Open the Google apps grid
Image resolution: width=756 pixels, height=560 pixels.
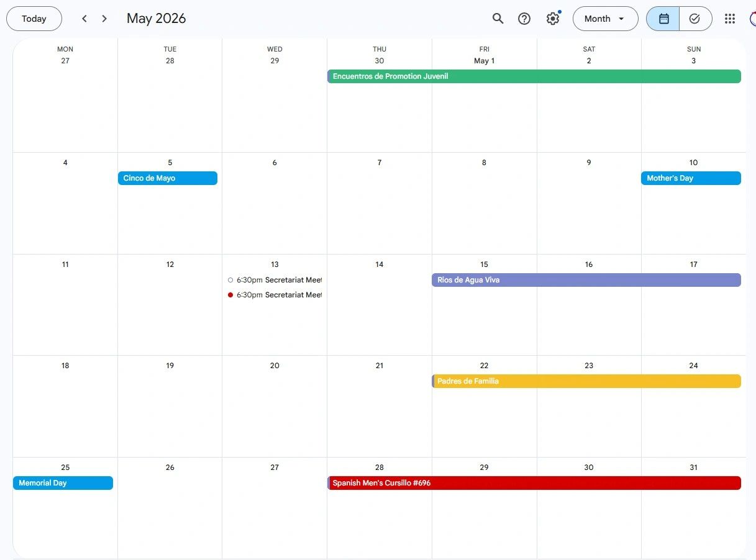tap(730, 19)
